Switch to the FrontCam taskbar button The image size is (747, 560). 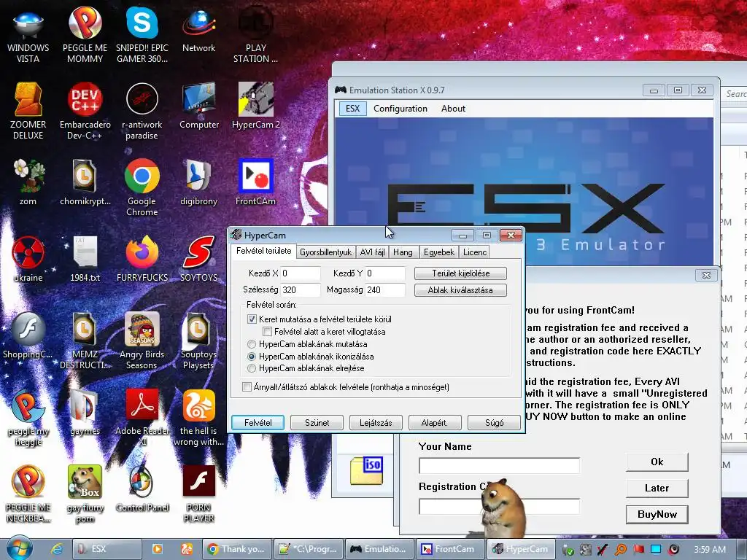(451, 549)
